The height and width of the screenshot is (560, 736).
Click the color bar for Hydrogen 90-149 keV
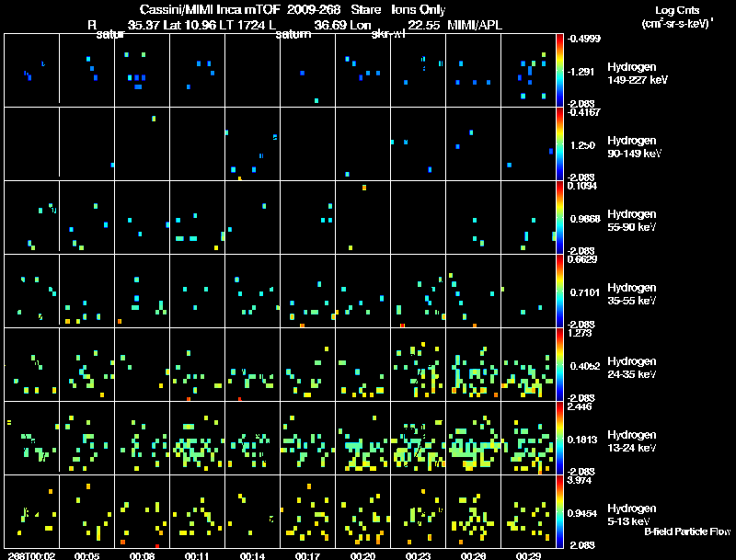pyautogui.click(x=560, y=144)
